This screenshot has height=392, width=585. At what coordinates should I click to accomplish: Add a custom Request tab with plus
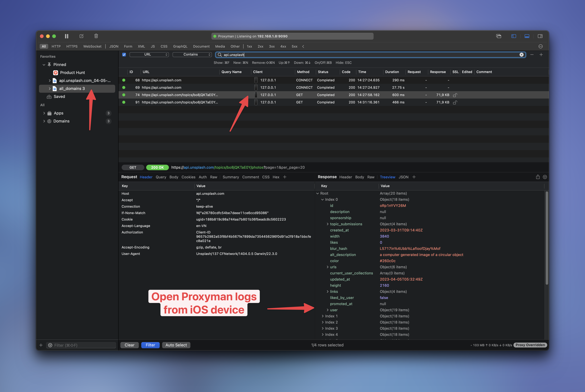click(x=285, y=177)
